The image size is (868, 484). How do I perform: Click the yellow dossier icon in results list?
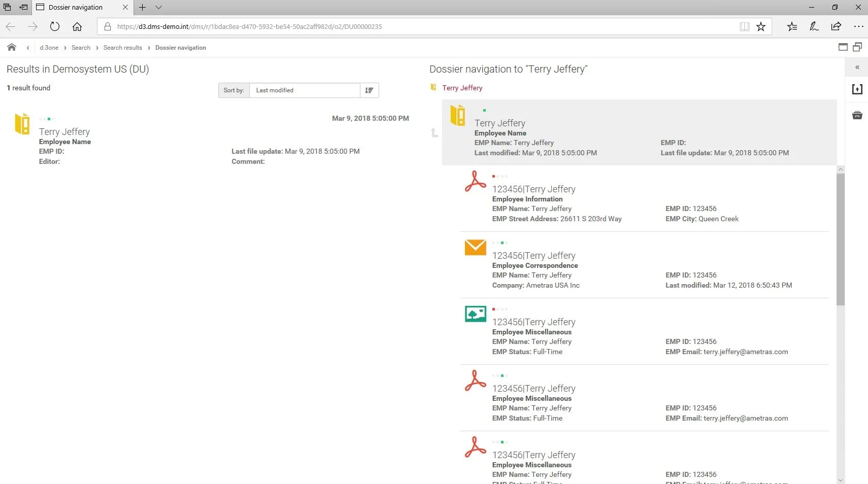[22, 124]
